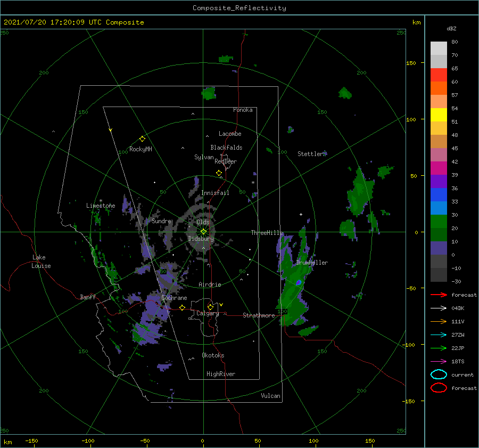
Task: Select the Limestone label
Action: 101,206
